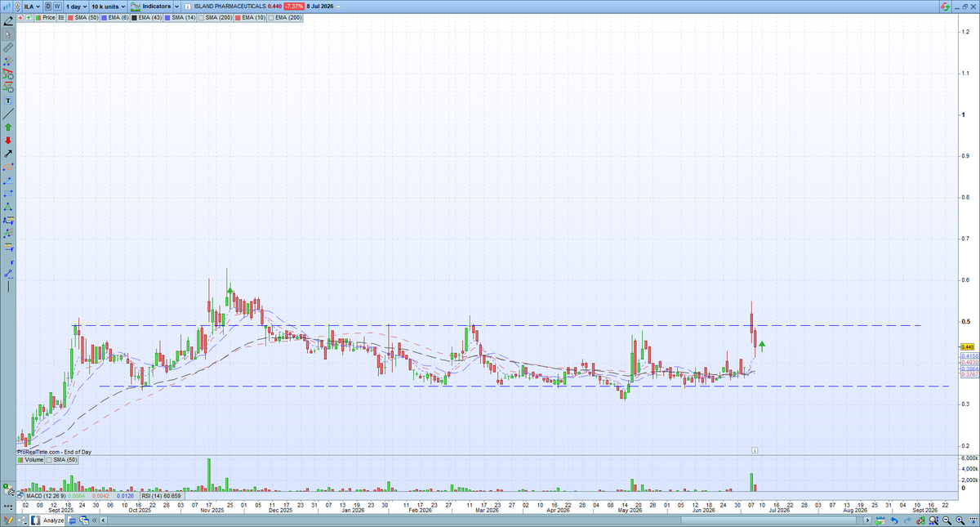This screenshot has height=527, width=980.
Task: Click the chart group link icon beside ILA
Action: coord(18,7)
